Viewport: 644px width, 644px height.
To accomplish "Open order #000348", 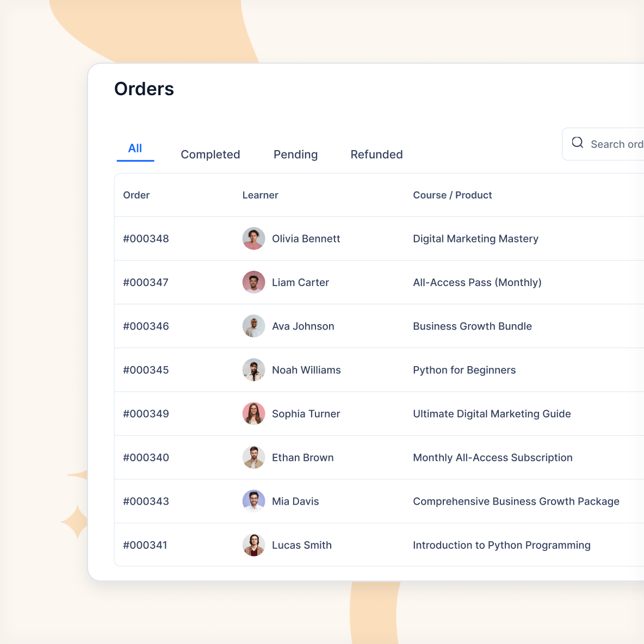I will (146, 239).
